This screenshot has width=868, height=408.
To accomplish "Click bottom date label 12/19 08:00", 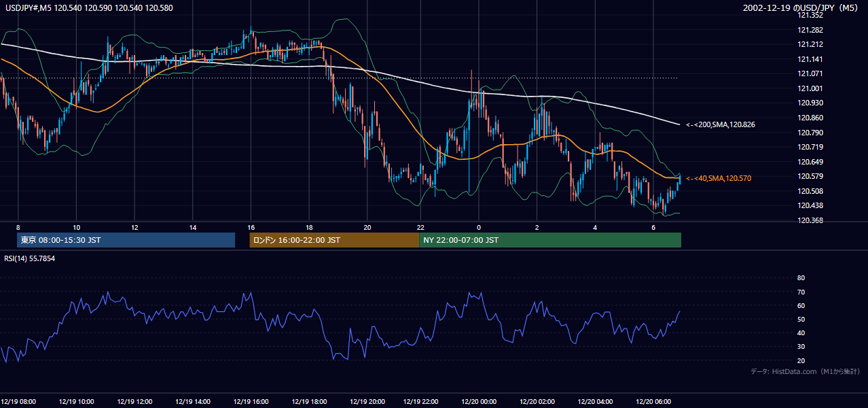I will pos(19,402).
